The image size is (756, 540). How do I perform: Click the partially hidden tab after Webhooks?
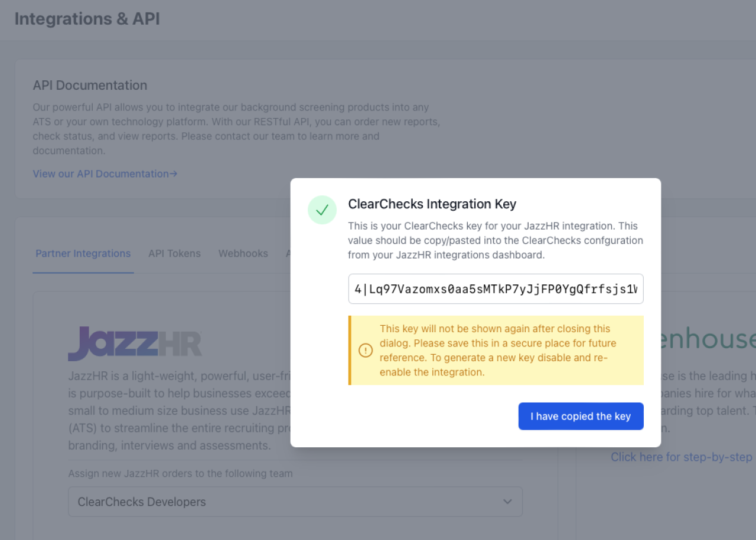pos(288,254)
